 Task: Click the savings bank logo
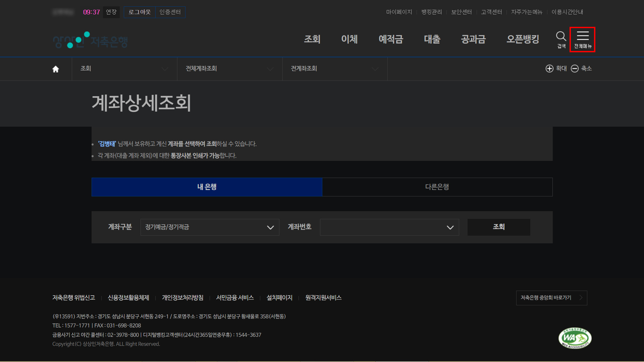[x=90, y=40]
